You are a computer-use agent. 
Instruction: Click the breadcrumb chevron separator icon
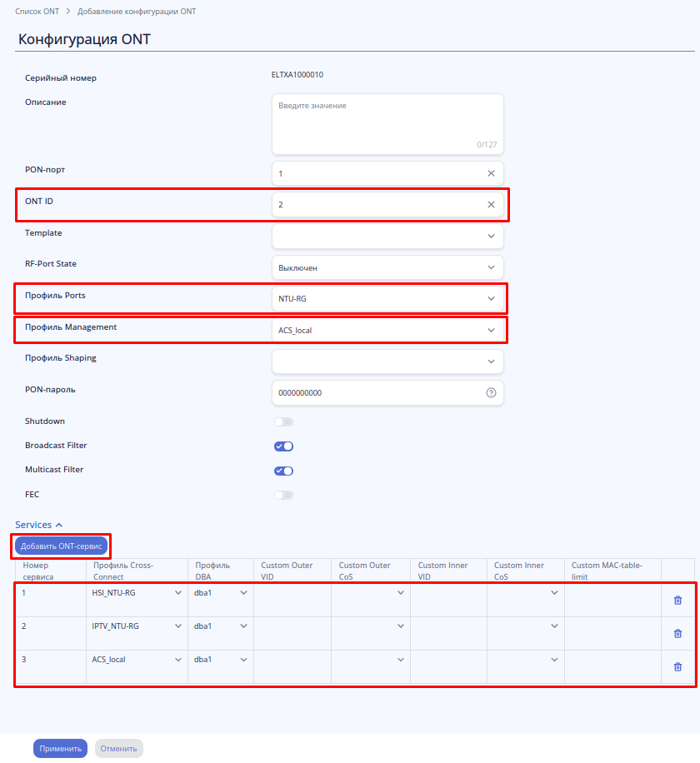67,12
